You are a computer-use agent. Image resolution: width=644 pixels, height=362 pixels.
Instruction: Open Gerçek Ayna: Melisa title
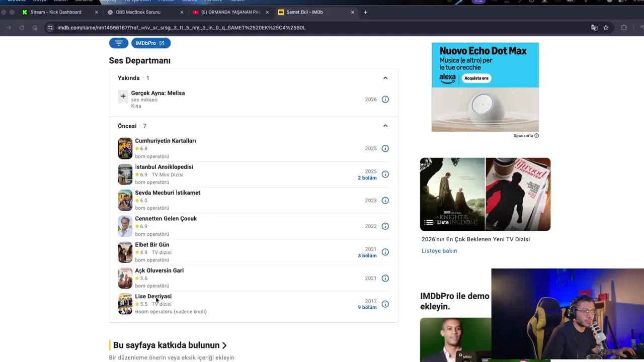pyautogui.click(x=158, y=93)
